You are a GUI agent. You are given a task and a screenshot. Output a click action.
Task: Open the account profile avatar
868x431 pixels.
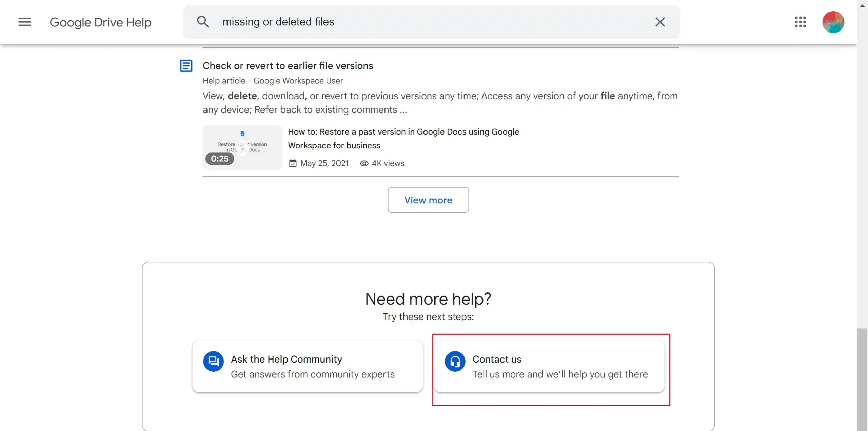[833, 22]
